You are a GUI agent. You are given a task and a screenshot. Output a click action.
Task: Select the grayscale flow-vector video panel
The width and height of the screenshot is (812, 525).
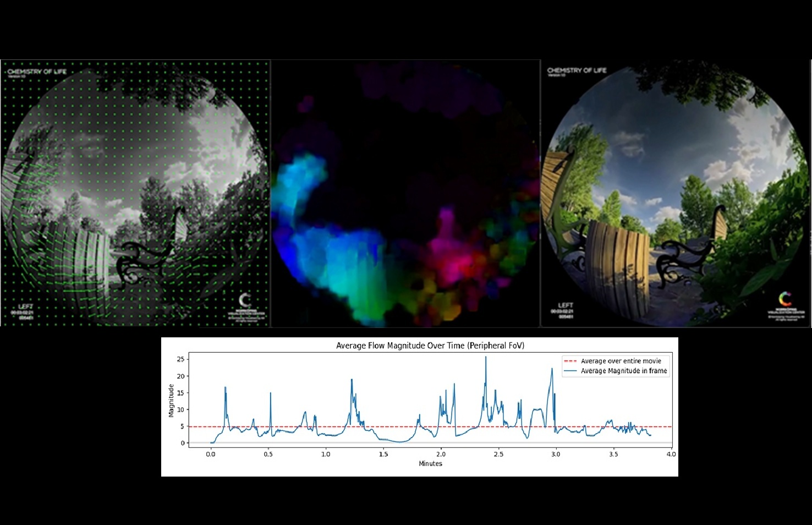pyautogui.click(x=135, y=193)
